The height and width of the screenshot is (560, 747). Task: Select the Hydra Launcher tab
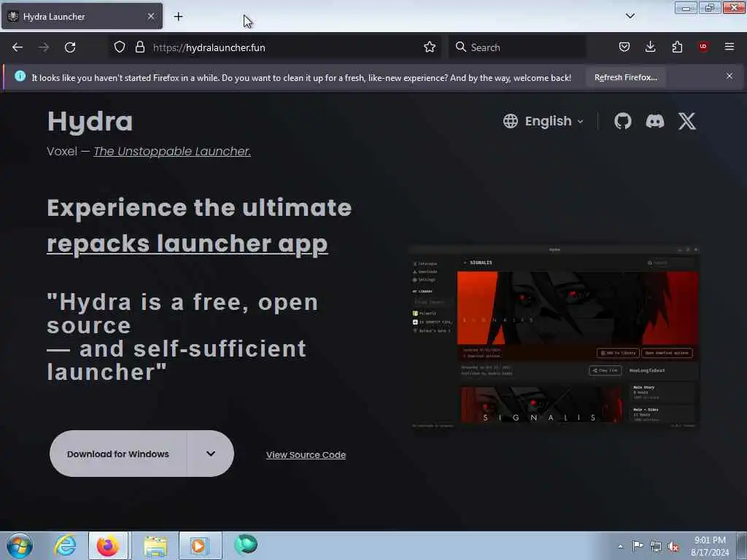pyautogui.click(x=82, y=16)
